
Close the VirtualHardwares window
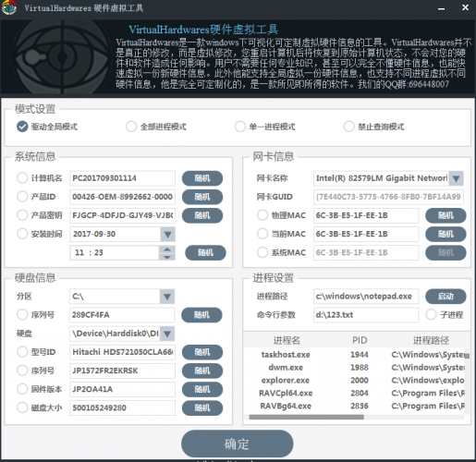465,7
